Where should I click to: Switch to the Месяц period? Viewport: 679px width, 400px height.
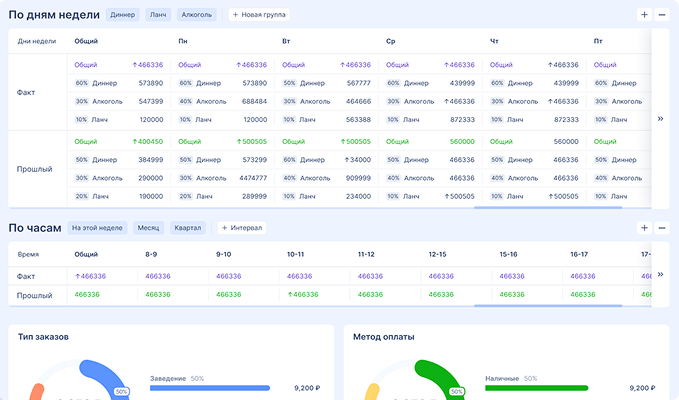(x=148, y=228)
